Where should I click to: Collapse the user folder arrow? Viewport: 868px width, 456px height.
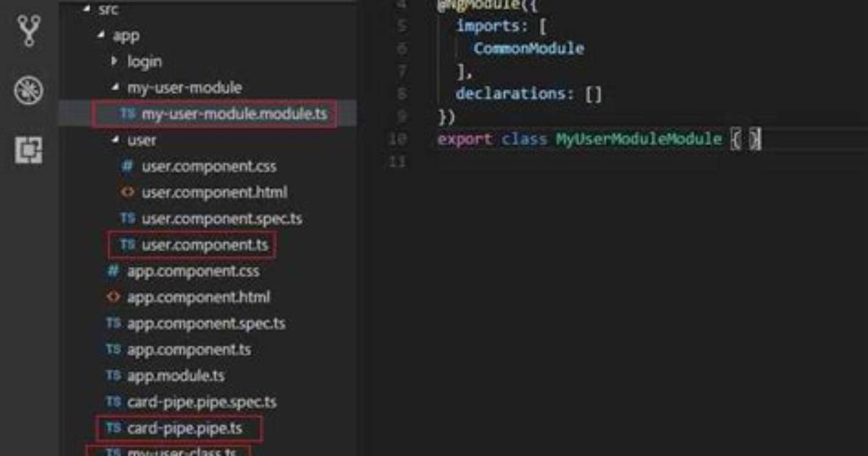click(115, 140)
